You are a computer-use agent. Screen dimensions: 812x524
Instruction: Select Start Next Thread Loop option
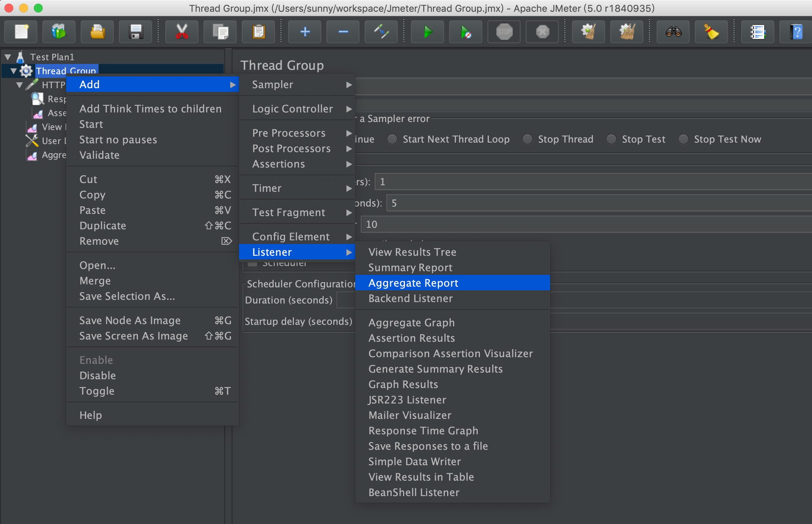(x=392, y=139)
